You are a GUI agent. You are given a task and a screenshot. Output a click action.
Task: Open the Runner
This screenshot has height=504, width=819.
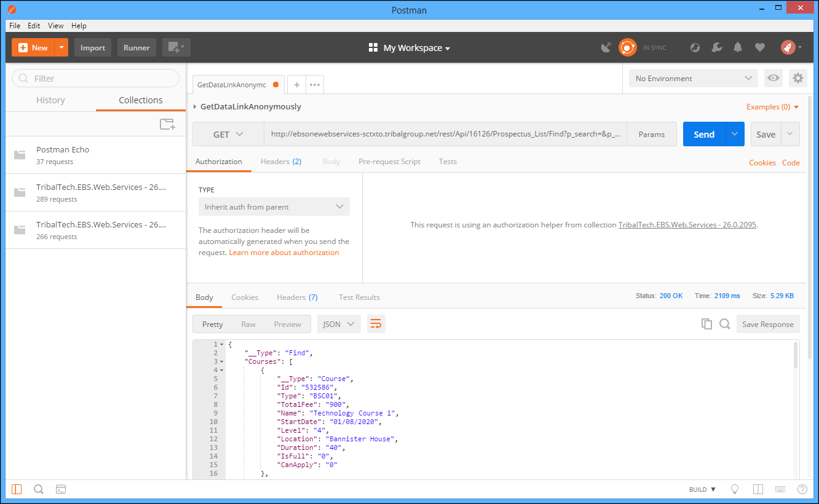coord(136,47)
